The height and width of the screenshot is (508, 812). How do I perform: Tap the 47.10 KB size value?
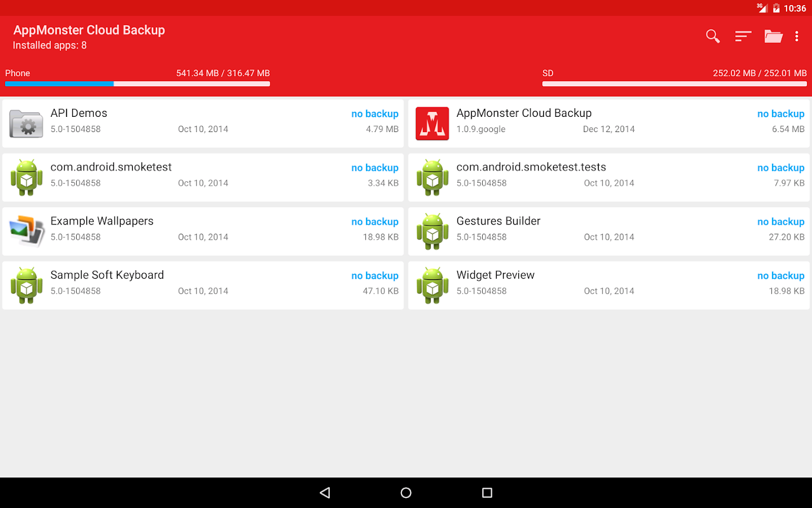click(381, 291)
